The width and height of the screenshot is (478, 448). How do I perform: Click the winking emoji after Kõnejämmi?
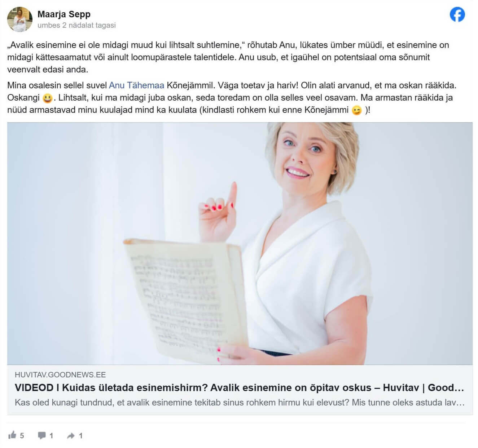356,110
